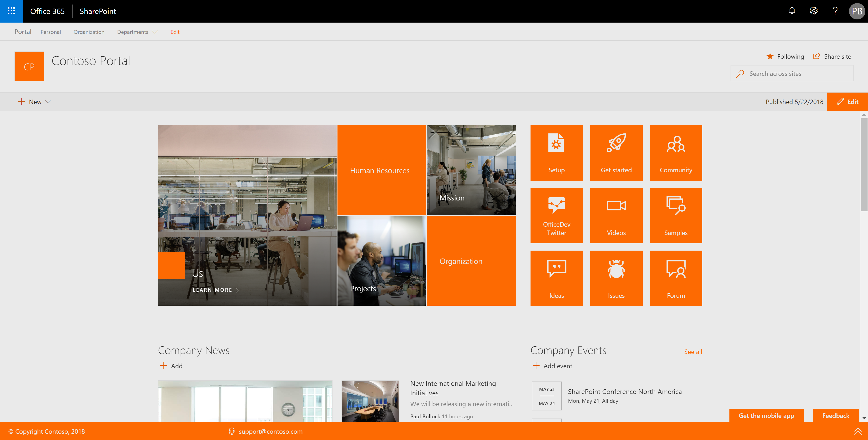Open the Get started rocket tile
868x440 pixels.
click(x=616, y=153)
